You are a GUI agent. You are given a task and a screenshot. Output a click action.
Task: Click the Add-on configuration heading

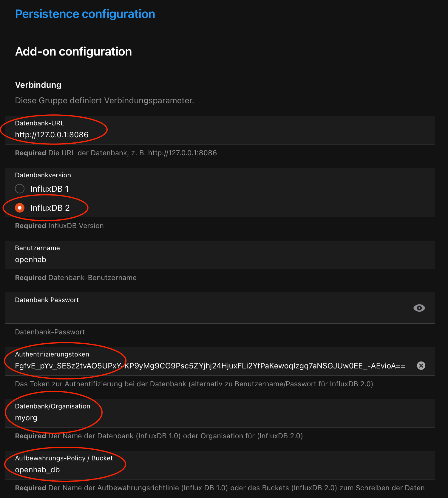73,52
